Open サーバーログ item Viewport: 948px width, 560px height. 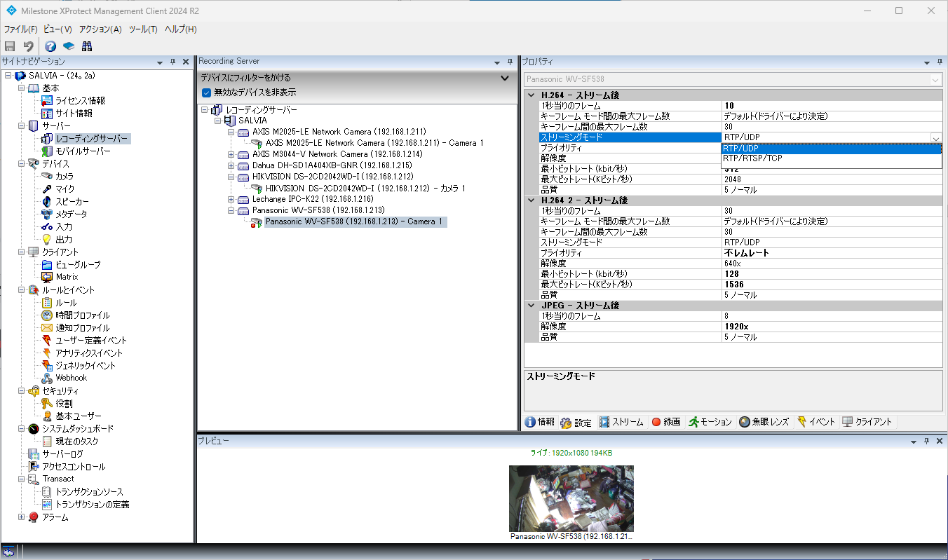point(62,454)
